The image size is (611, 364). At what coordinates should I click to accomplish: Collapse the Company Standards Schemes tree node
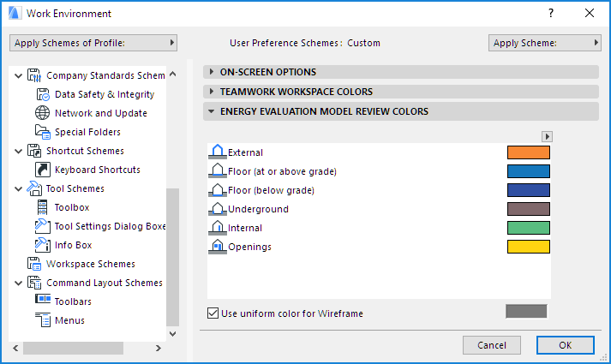(19, 75)
